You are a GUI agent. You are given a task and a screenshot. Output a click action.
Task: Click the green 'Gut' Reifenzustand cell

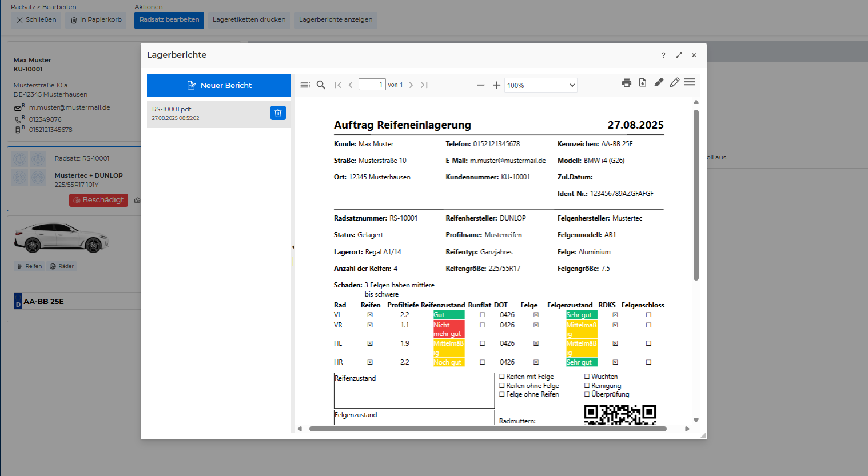point(449,315)
